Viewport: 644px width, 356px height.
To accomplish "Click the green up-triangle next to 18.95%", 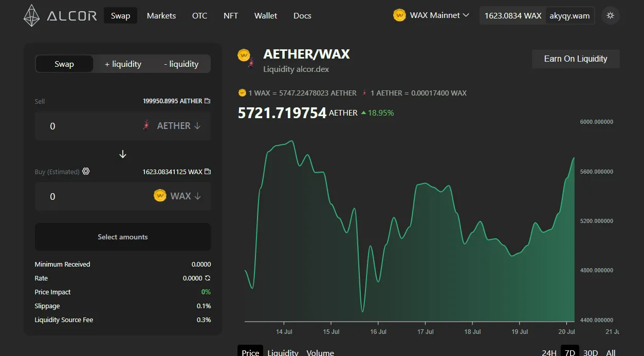I will [x=364, y=113].
